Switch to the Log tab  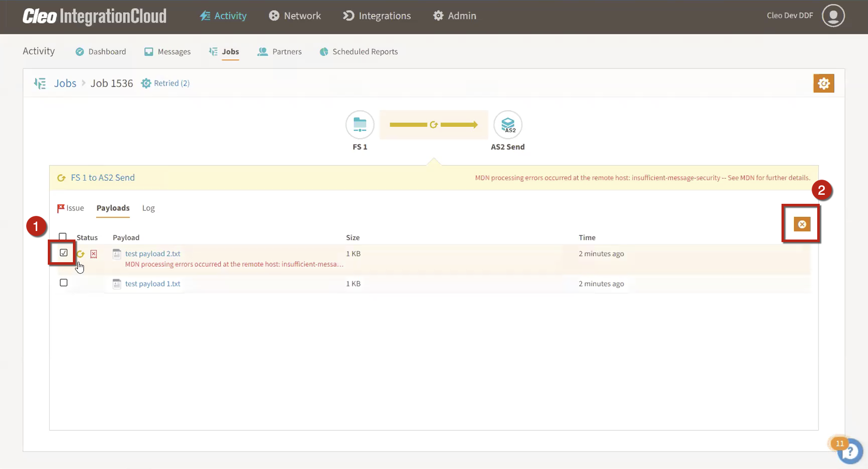point(148,208)
